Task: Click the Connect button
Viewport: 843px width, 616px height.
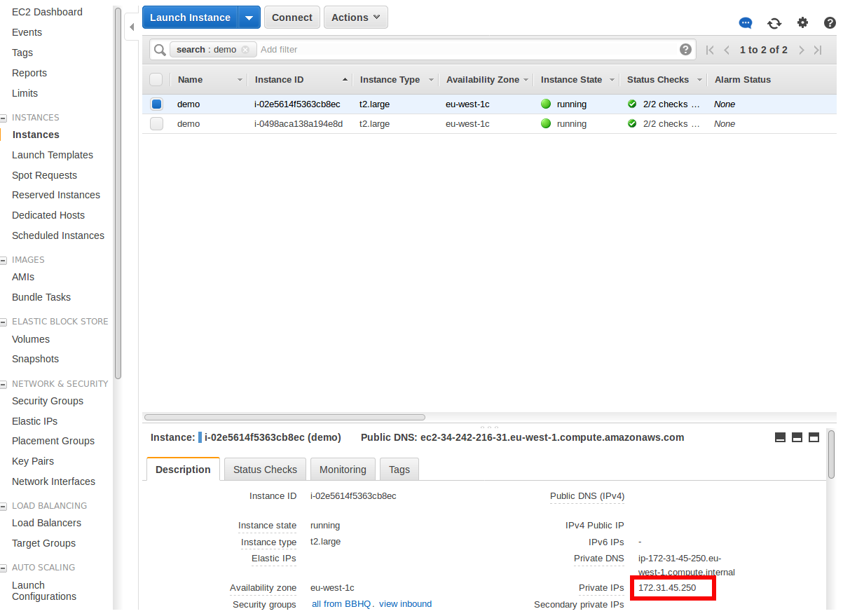Action: tap(292, 18)
